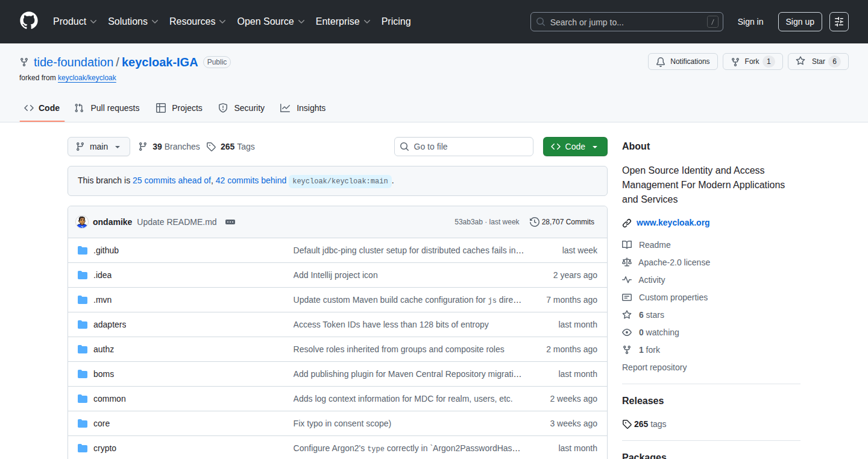Screen dimensions: 868x459
Task: Open tide-foundation owner link
Action: 74,62
